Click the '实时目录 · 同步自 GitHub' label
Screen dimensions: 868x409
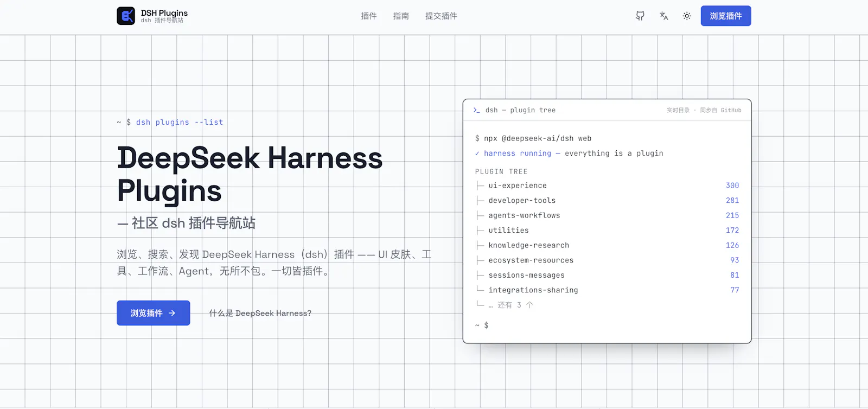coord(704,110)
